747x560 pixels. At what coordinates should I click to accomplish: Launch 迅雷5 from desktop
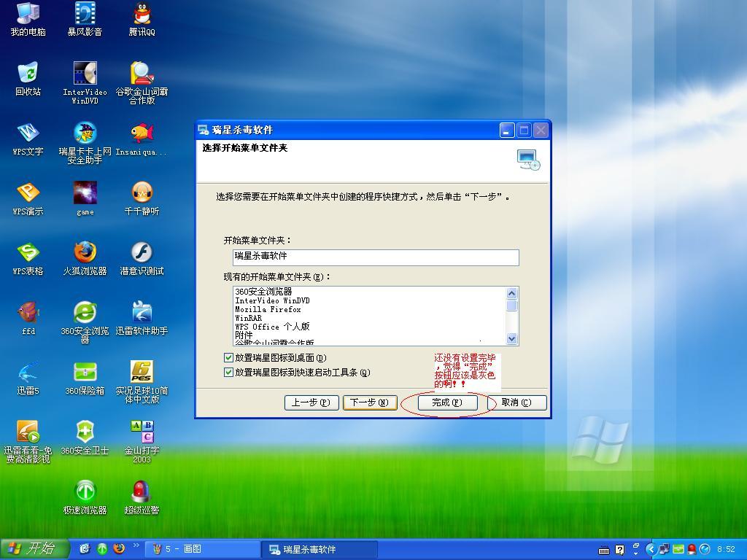[28, 378]
